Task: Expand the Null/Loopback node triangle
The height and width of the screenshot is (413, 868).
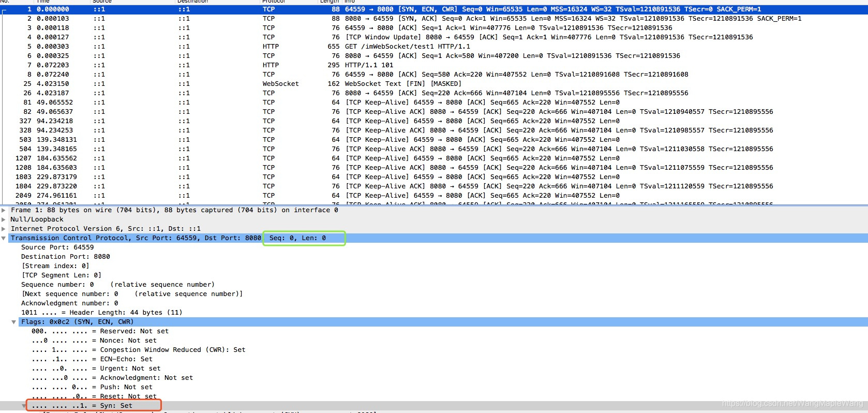Action: pyautogui.click(x=4, y=219)
